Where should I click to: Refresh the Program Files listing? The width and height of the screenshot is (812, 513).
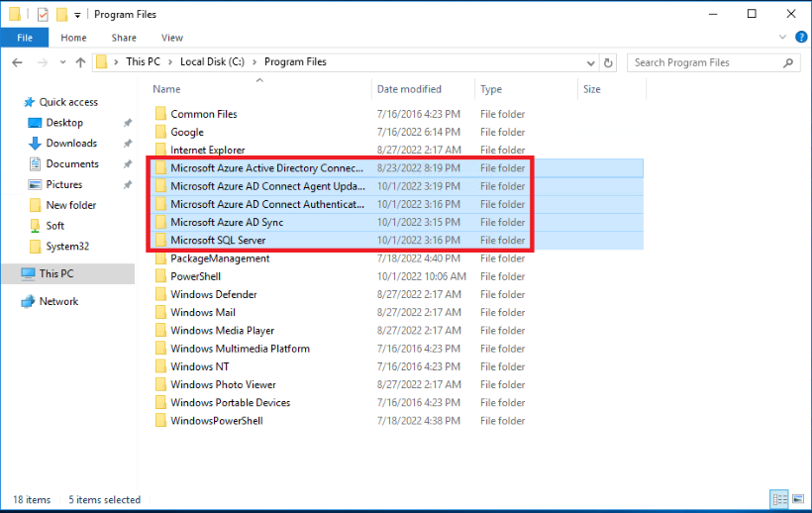click(608, 62)
